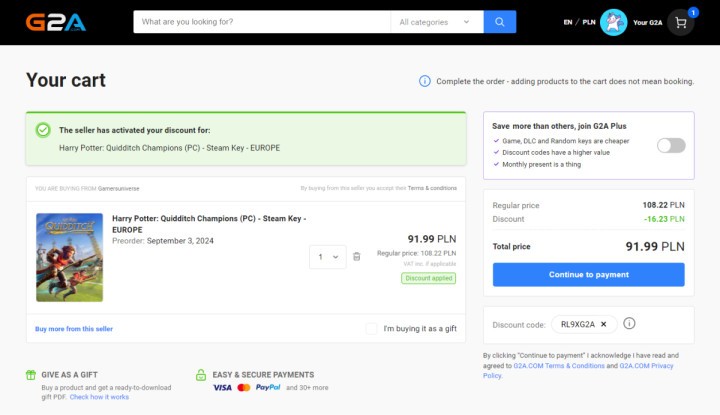Expand the quantity selector showing 1
The image size is (720, 415).
coord(328,257)
